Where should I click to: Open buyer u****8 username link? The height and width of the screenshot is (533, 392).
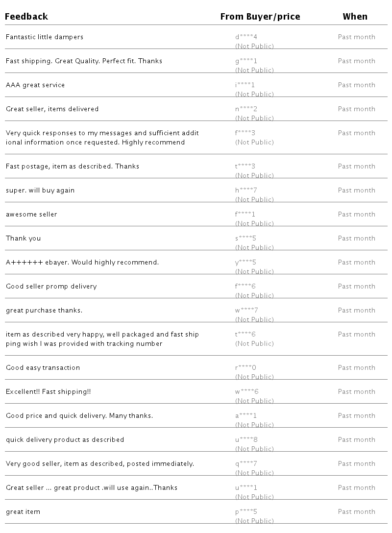coord(246,440)
